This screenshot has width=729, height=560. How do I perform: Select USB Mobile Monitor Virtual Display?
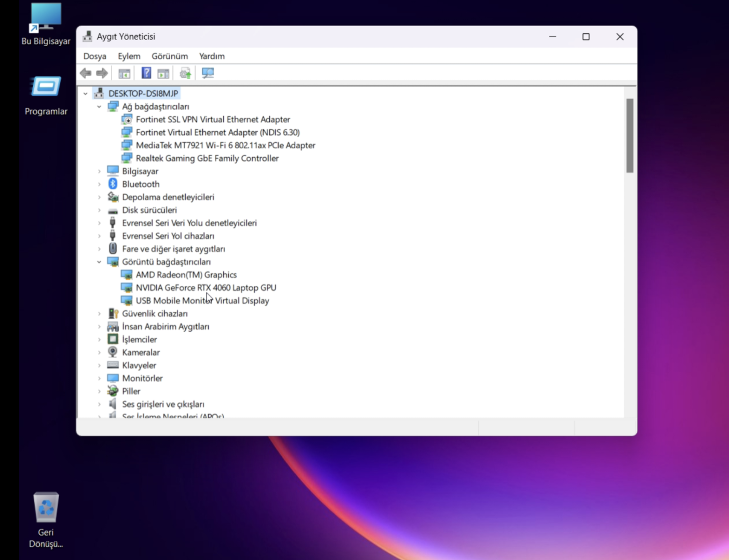pyautogui.click(x=202, y=301)
